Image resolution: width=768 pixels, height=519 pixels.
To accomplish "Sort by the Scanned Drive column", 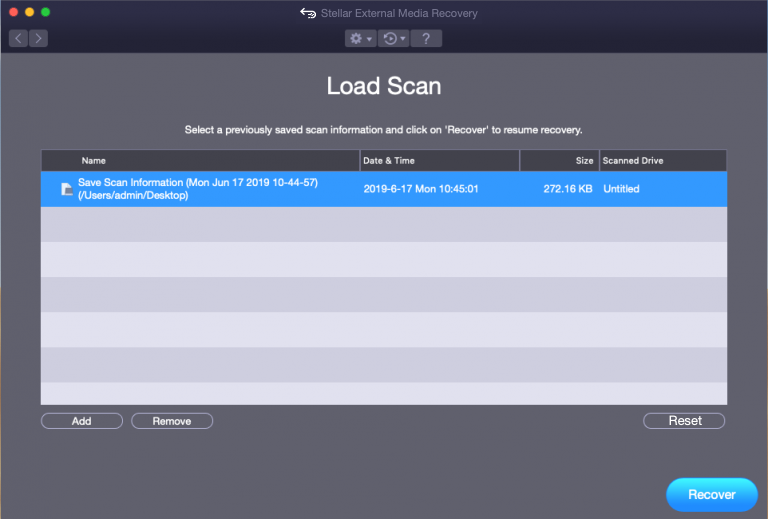I will [x=663, y=161].
